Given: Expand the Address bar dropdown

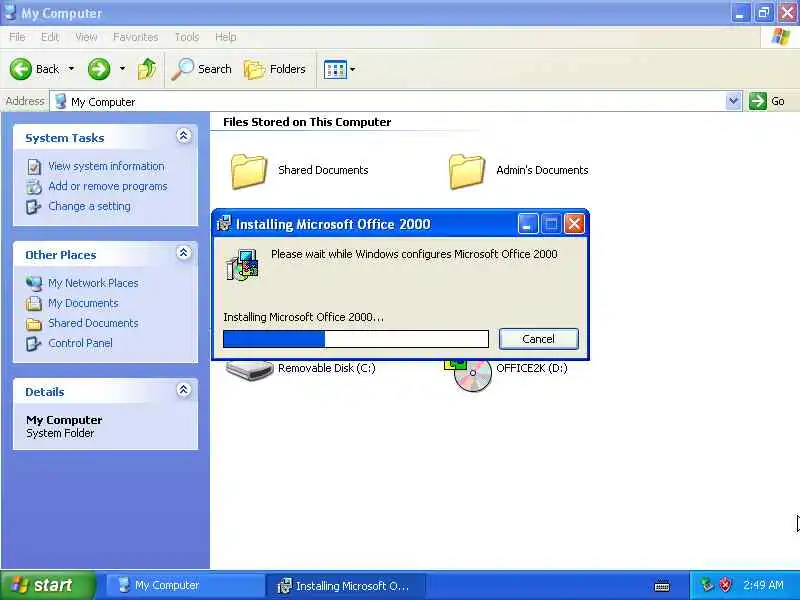Looking at the screenshot, I should click(733, 101).
